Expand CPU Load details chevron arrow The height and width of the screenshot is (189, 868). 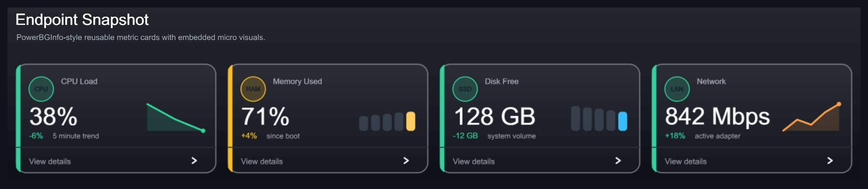pyautogui.click(x=194, y=161)
